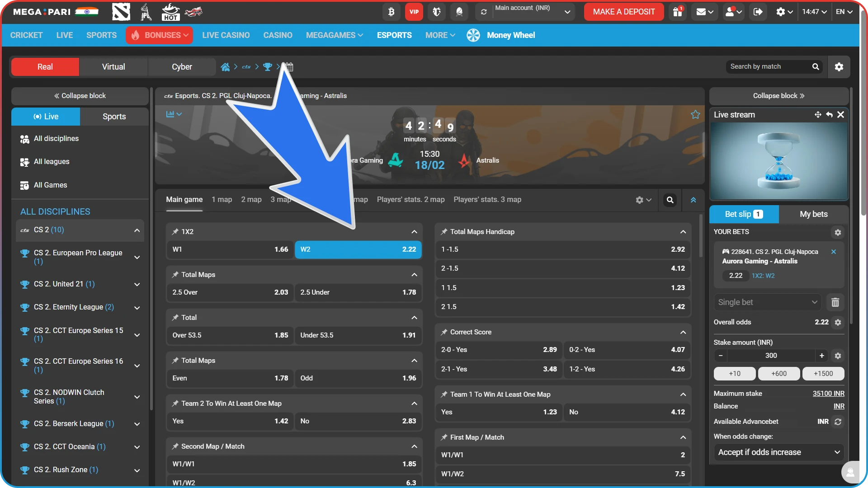Open the search magnifier in the match panel
Viewport: 868px width, 488px height.
pyautogui.click(x=670, y=199)
